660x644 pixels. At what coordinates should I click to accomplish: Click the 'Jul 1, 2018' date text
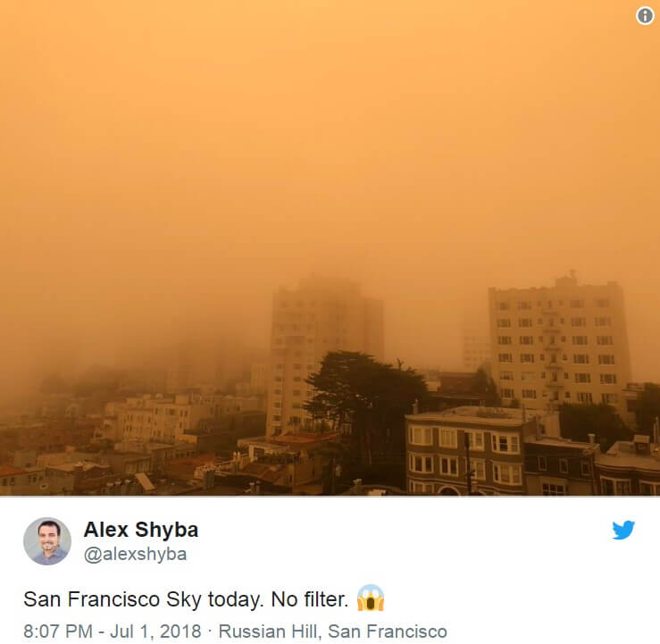155,631
